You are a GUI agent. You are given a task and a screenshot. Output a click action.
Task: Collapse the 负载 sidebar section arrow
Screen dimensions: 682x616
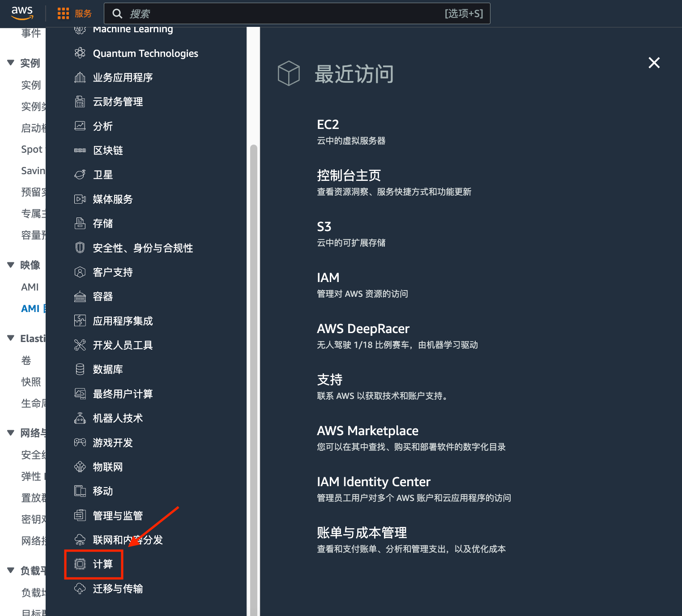(11, 570)
